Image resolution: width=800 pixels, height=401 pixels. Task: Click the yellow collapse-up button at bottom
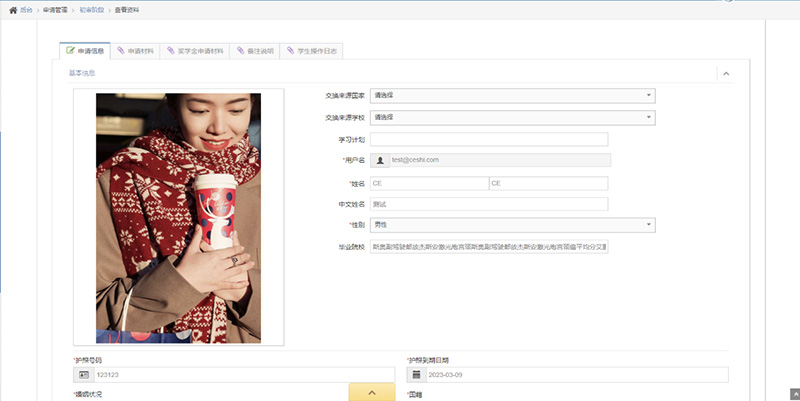pyautogui.click(x=372, y=392)
